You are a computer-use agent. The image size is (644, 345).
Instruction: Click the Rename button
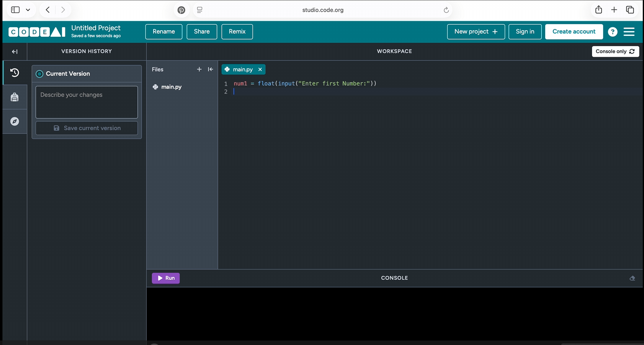(164, 31)
